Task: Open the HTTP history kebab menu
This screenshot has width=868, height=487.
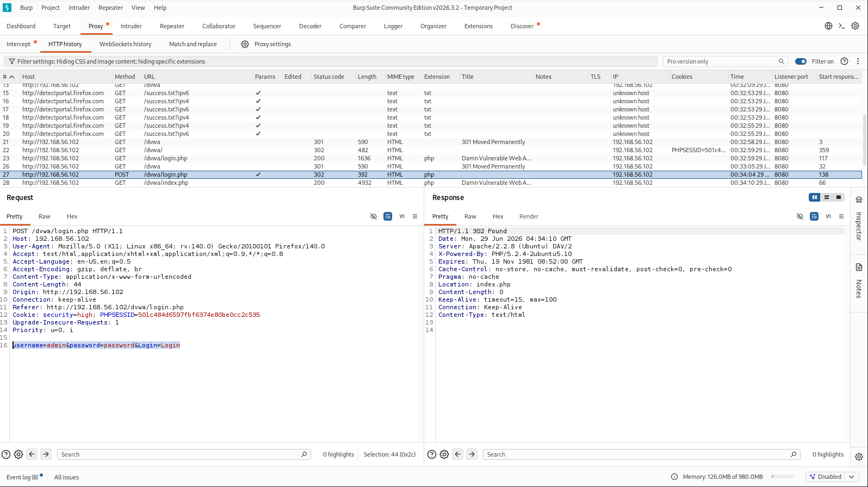Action: [x=858, y=61]
